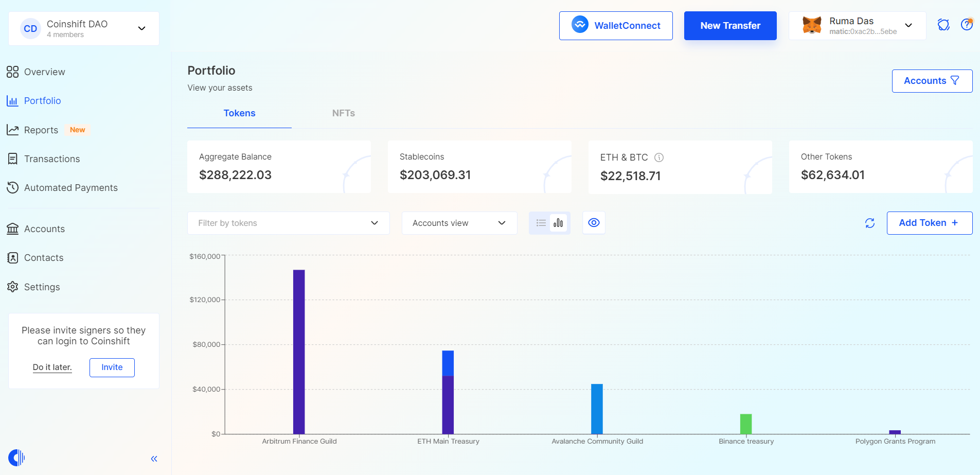
Task: Expand the Accounts view dropdown
Action: 459,223
